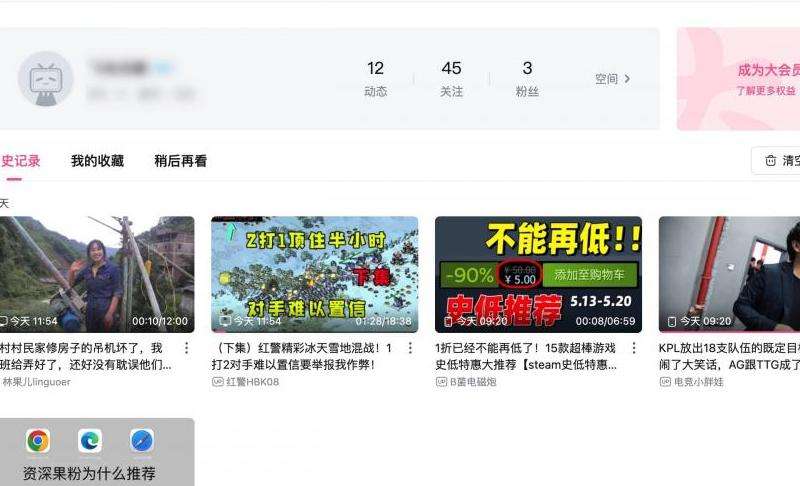
Task: Click the phone icon on KPL thumbnail
Action: [672, 321]
